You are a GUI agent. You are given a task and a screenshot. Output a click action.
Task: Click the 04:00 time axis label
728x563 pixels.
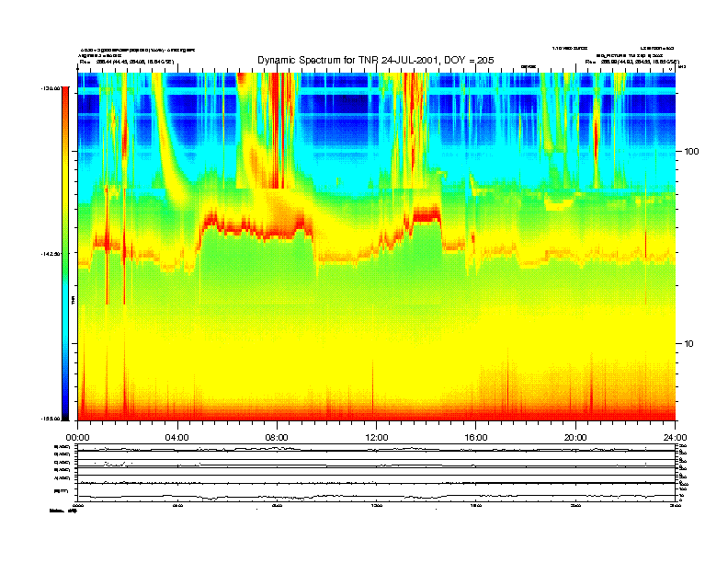pos(177,438)
